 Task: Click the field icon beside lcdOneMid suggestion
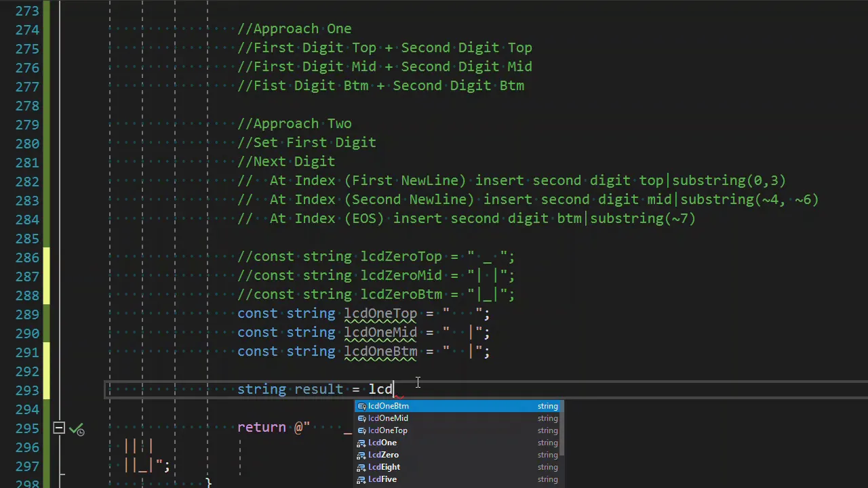point(362,419)
